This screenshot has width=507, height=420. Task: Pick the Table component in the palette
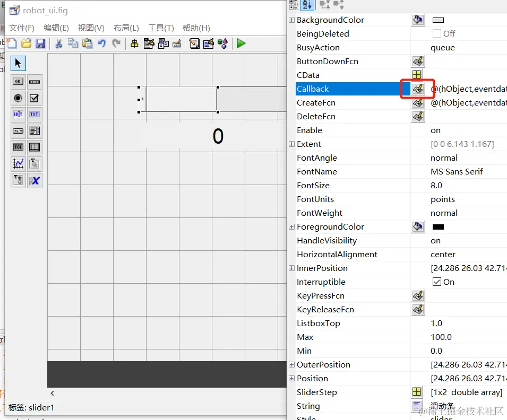tap(35, 147)
